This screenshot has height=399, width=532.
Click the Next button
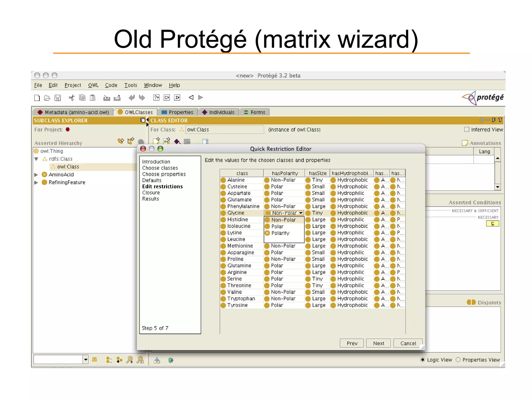point(378,343)
